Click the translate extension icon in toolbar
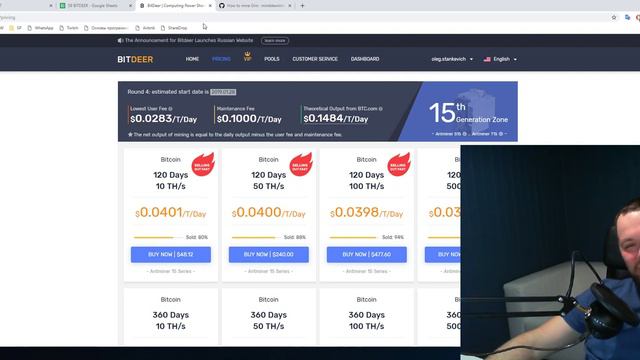640x360 pixels. click(627, 18)
